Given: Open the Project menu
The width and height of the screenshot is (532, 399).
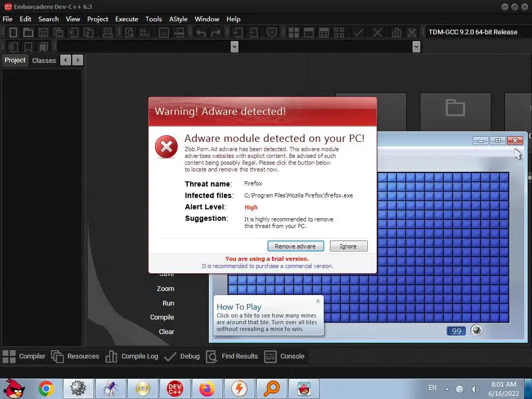Looking at the screenshot, I should [97, 19].
